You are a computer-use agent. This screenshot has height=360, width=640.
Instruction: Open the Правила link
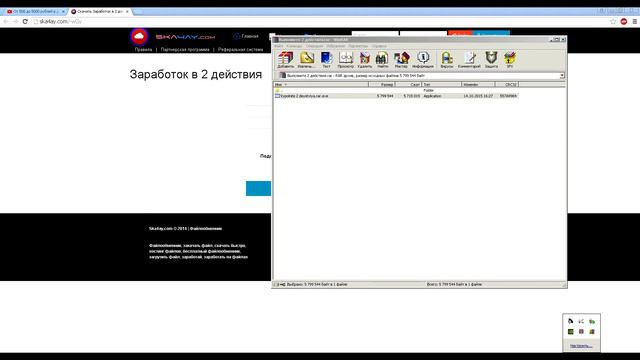tap(143, 49)
